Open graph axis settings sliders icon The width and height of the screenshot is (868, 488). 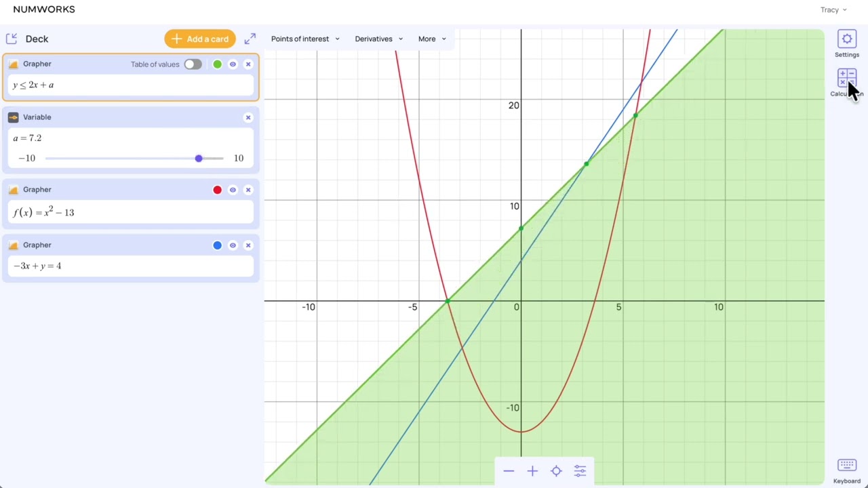tap(580, 471)
